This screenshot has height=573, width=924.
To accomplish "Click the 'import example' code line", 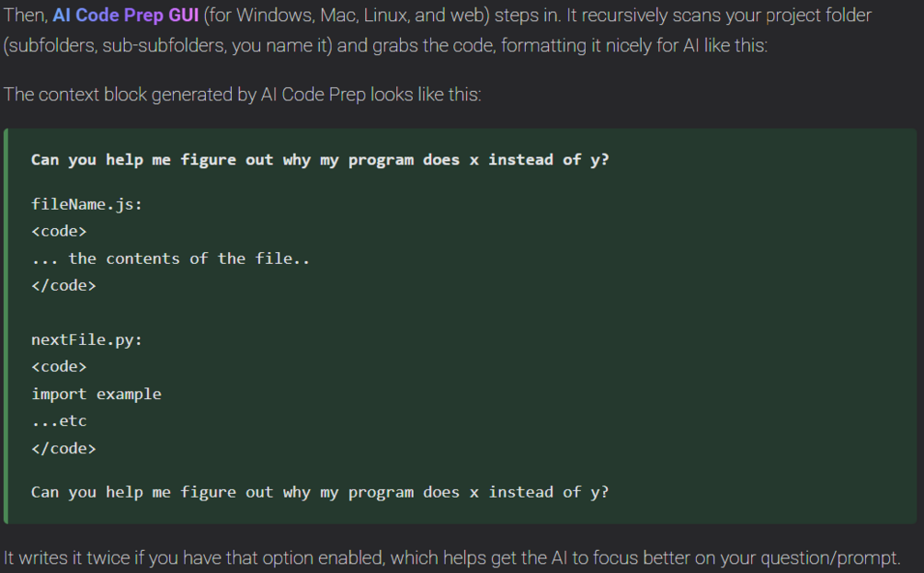I will pyautogui.click(x=96, y=395).
